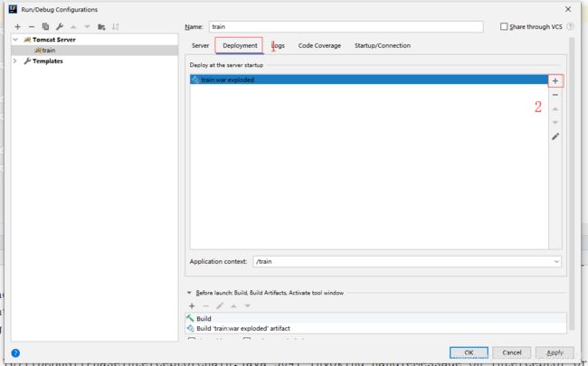588x366 pixels.
Task: Sort configurations alphabetically icon
Action: point(115,26)
